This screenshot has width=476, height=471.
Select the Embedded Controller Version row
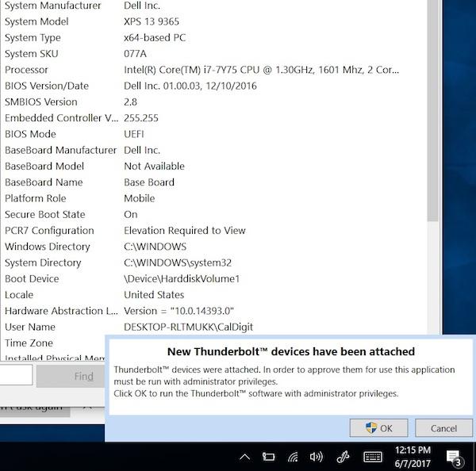click(x=213, y=118)
